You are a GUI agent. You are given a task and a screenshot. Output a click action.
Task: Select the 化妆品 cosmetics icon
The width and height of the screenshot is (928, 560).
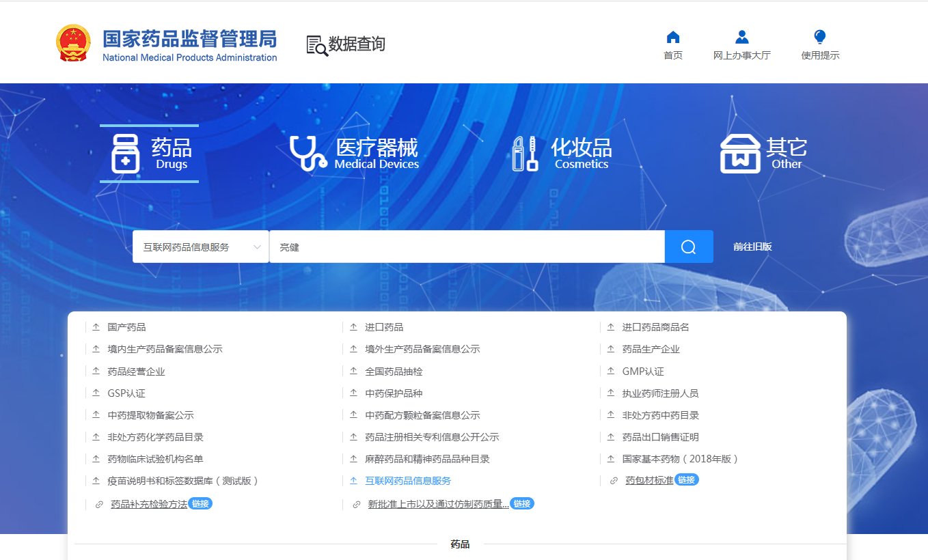pos(525,153)
